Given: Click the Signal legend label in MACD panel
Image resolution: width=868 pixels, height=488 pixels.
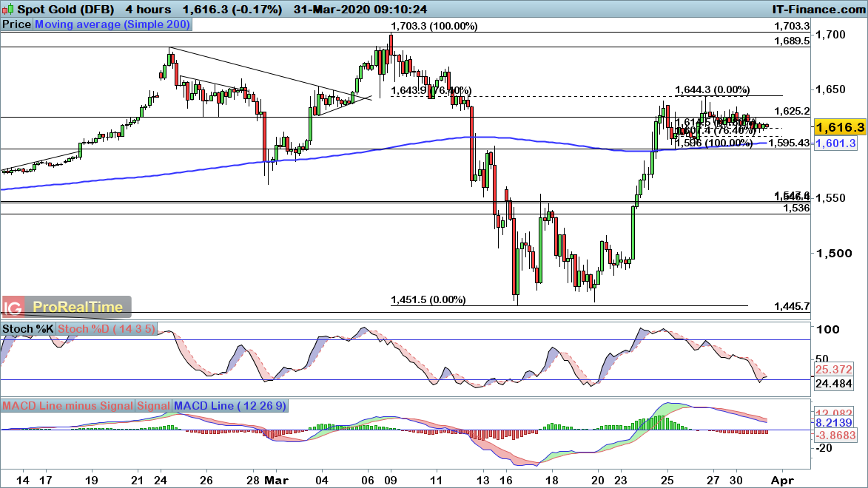Looking at the screenshot, I should (x=153, y=406).
